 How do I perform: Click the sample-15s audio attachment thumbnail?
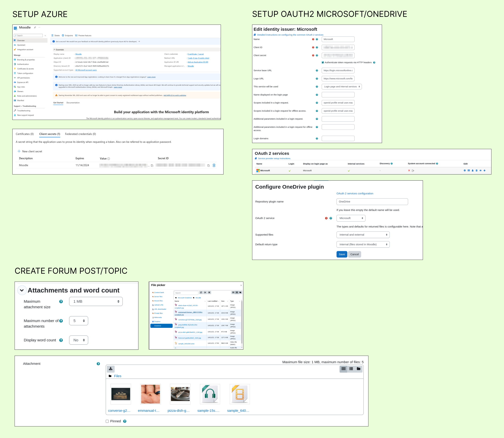point(210,394)
